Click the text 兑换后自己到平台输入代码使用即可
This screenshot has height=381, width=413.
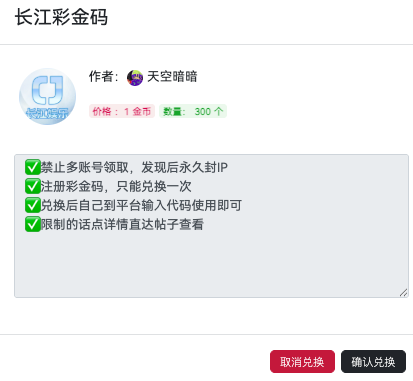tap(141, 205)
